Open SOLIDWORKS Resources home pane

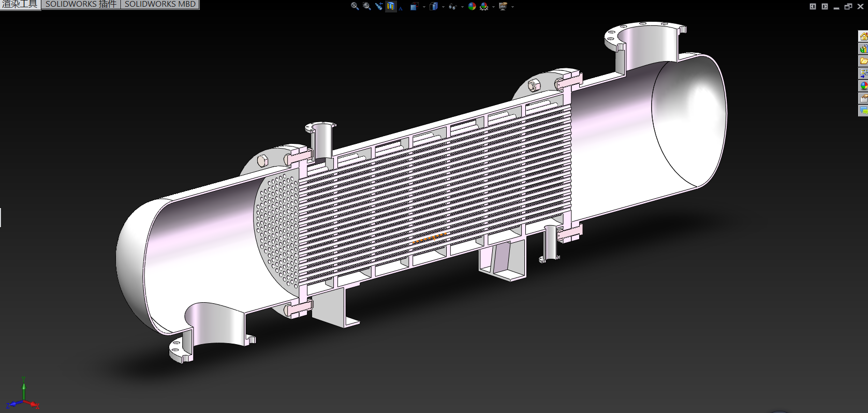click(x=863, y=36)
